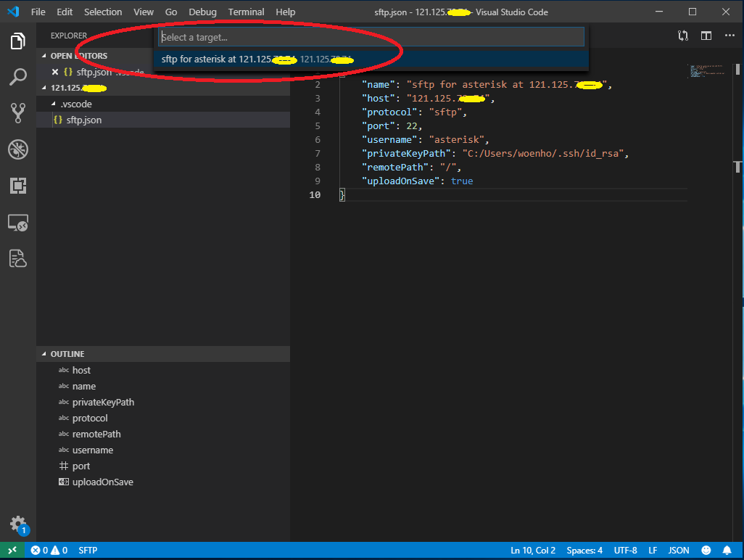This screenshot has width=744, height=560.
Task: Click the "protocol": "sftp" line
Action: click(414, 112)
